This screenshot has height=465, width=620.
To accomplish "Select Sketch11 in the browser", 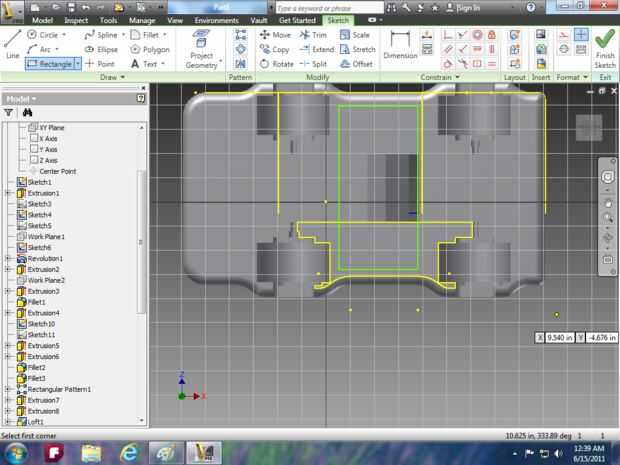I will [36, 335].
